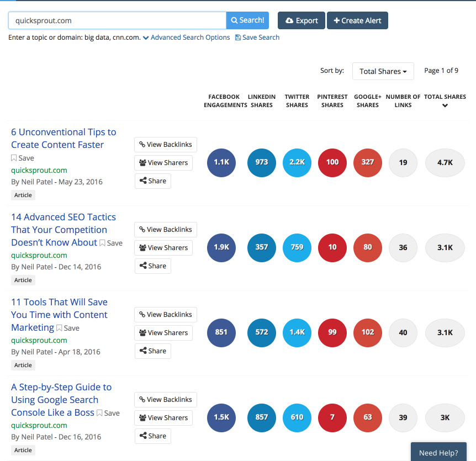Click the Save Search link
The width and height of the screenshot is (476, 461).
257,38
